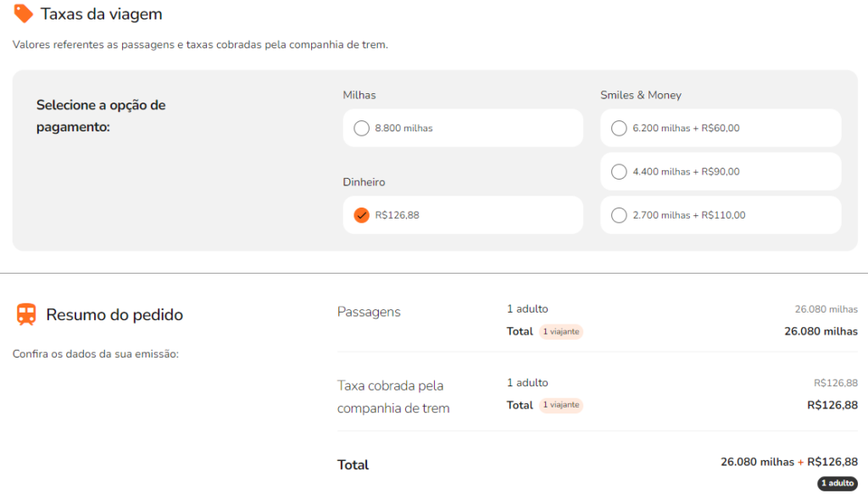Click the '1 adulto' black badge at bottom right

[837, 484]
